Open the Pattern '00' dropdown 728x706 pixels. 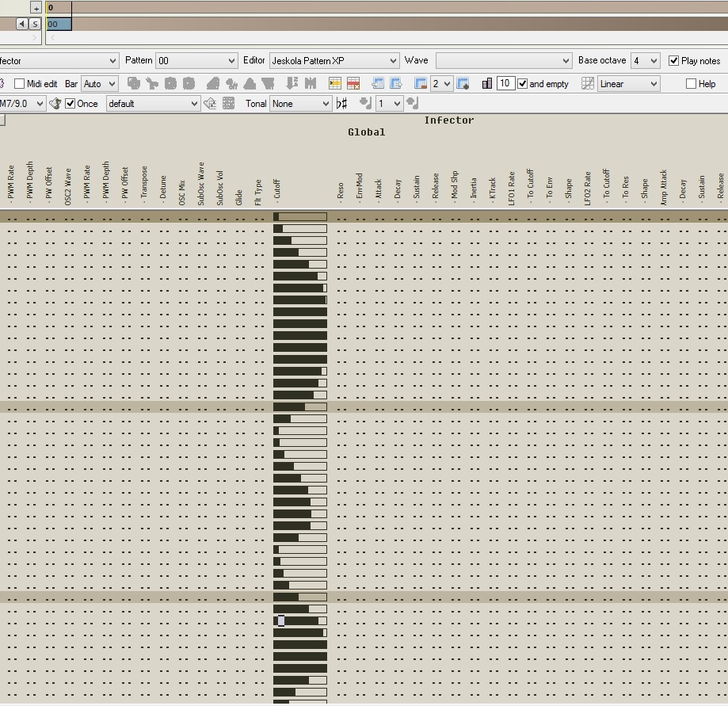point(197,60)
